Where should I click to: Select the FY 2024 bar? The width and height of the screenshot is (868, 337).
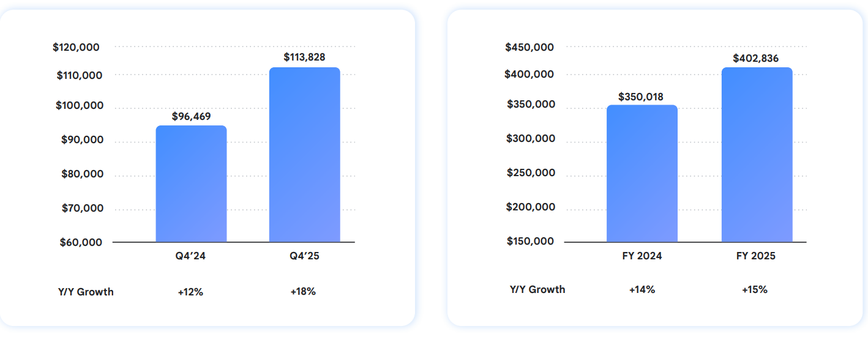(x=642, y=174)
